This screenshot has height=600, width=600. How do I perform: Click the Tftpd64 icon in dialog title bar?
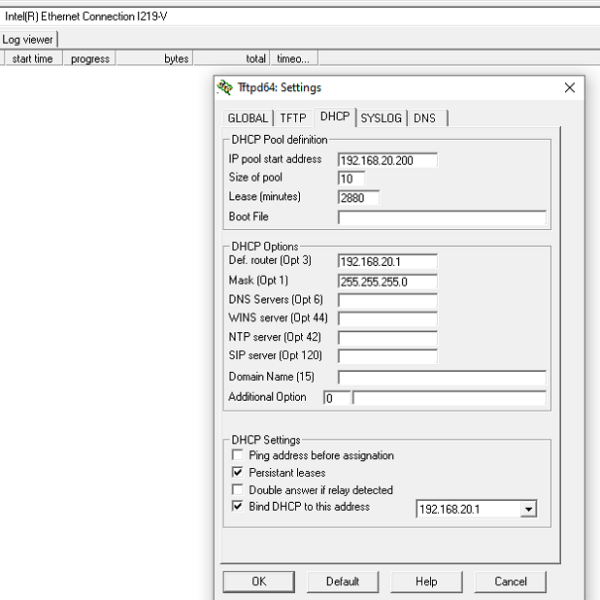225,88
